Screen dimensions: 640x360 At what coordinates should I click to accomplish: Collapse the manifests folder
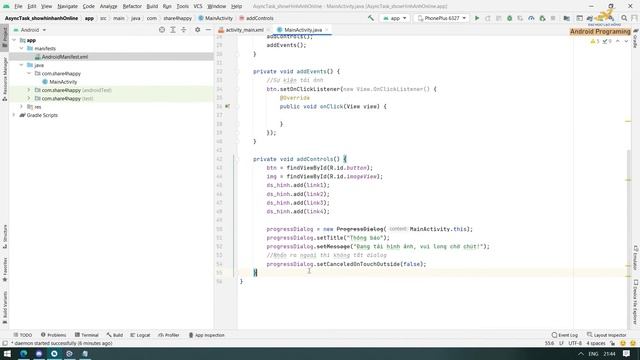[22, 48]
